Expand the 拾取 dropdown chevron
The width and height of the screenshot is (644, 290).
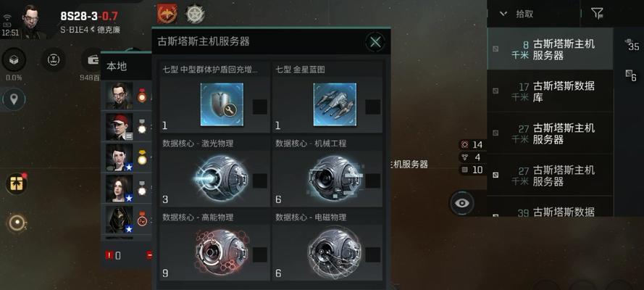pos(503,14)
